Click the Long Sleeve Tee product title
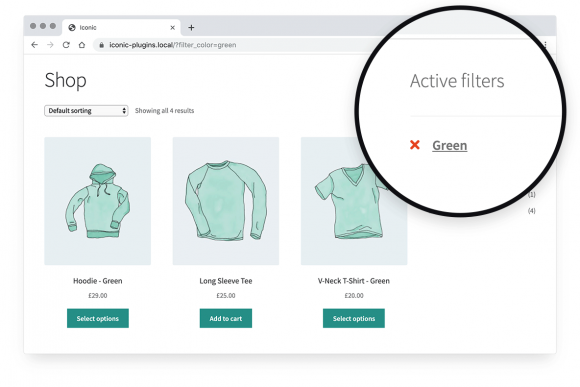This screenshot has width=580, height=387. pos(226,281)
